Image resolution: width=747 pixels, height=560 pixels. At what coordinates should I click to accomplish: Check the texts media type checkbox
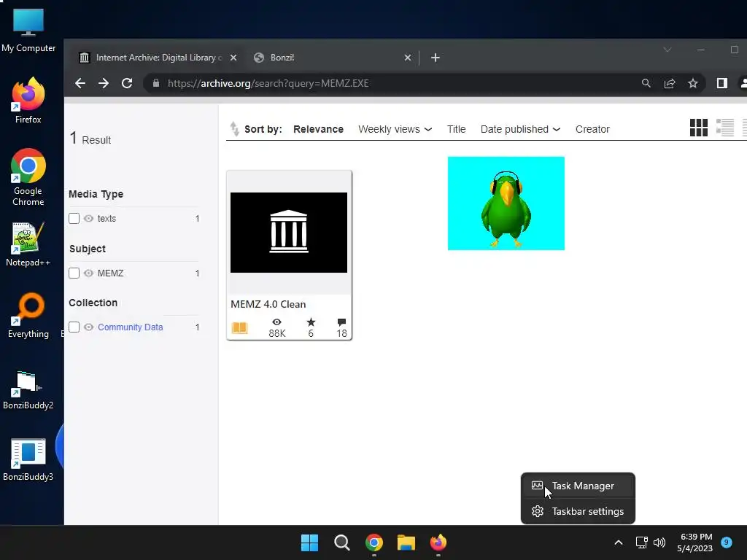click(x=74, y=219)
